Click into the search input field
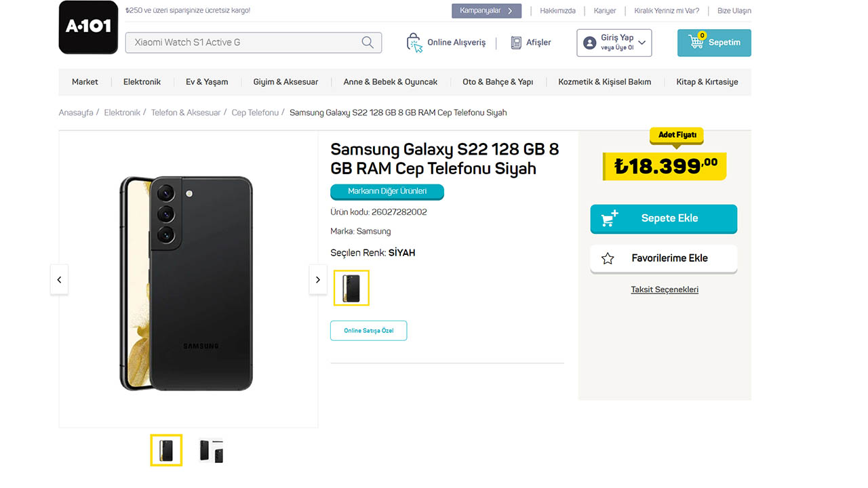The image size is (868, 488). point(244,43)
